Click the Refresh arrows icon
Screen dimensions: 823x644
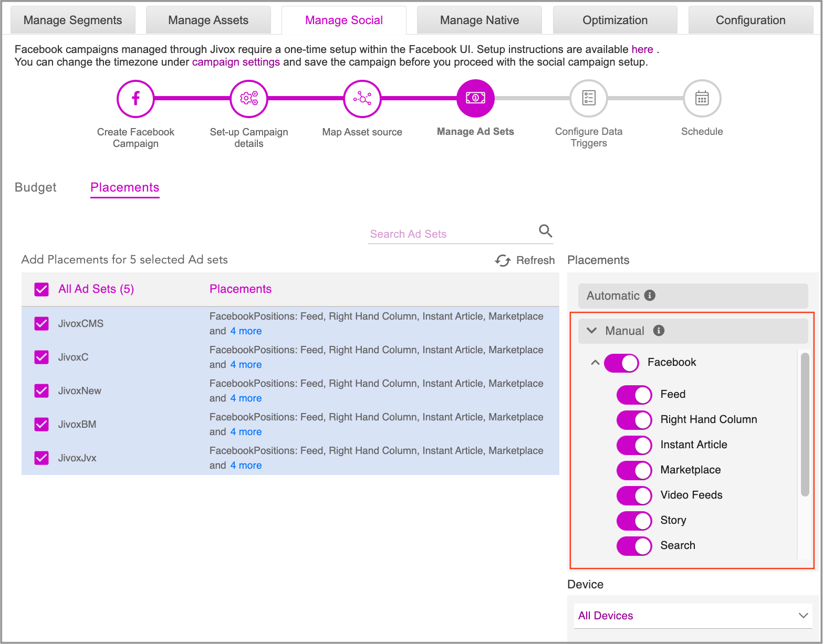(x=503, y=260)
